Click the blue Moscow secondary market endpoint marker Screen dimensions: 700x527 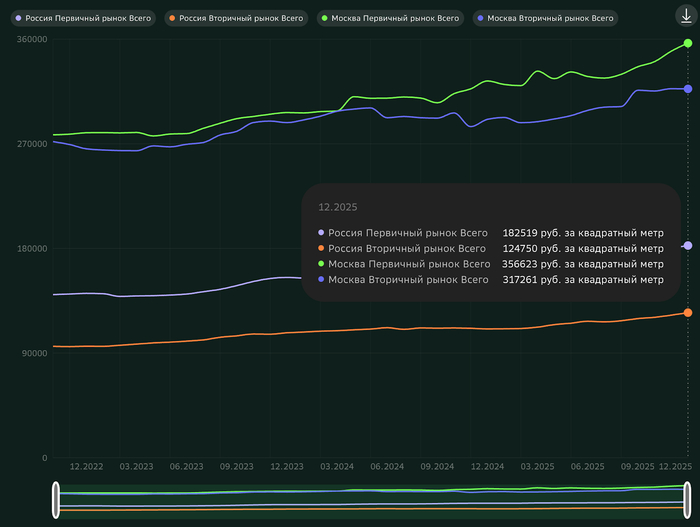(x=688, y=89)
